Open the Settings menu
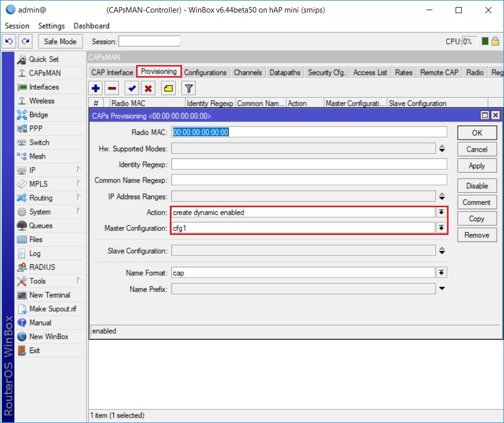The image size is (504, 423). click(x=51, y=26)
